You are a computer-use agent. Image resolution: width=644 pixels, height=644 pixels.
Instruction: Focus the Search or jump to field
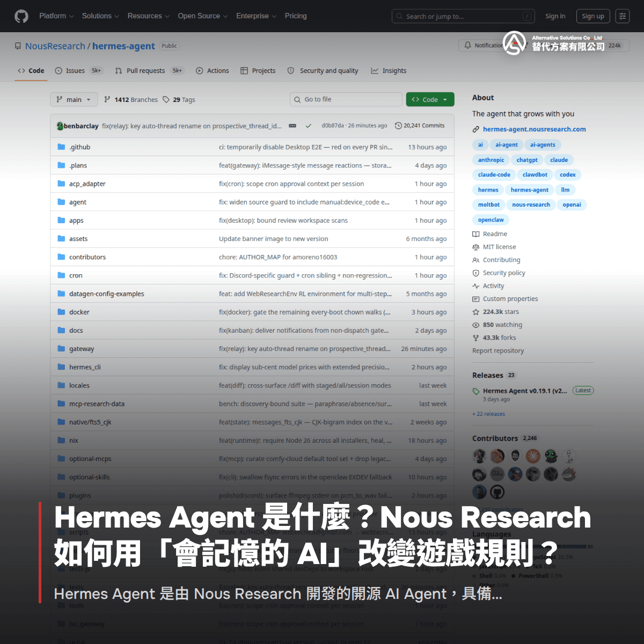pos(464,16)
